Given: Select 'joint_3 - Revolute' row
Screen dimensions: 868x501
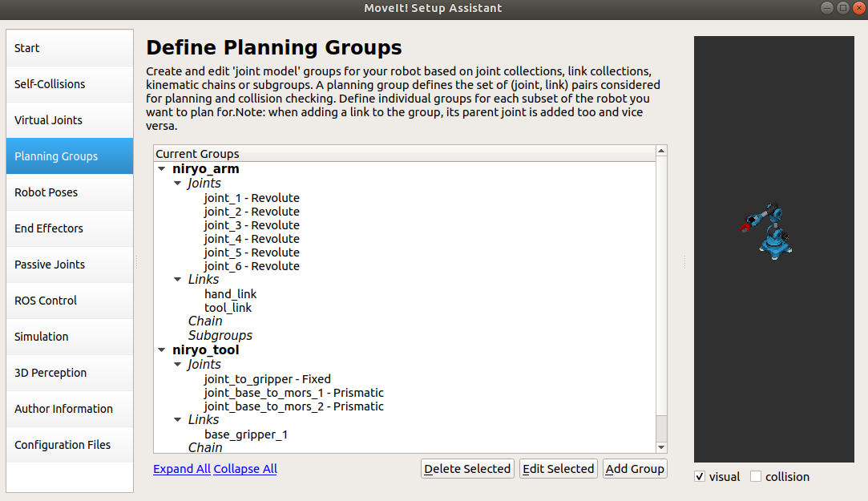Looking at the screenshot, I should point(252,225).
